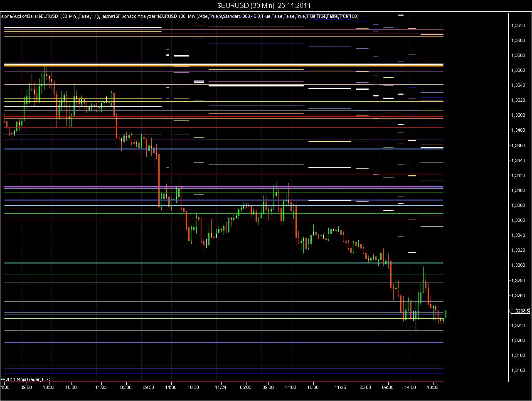Image resolution: width=532 pixels, height=401 pixels.
Task: Select the alpha12FibonacciAnalyzer indicator label
Action: point(230,16)
